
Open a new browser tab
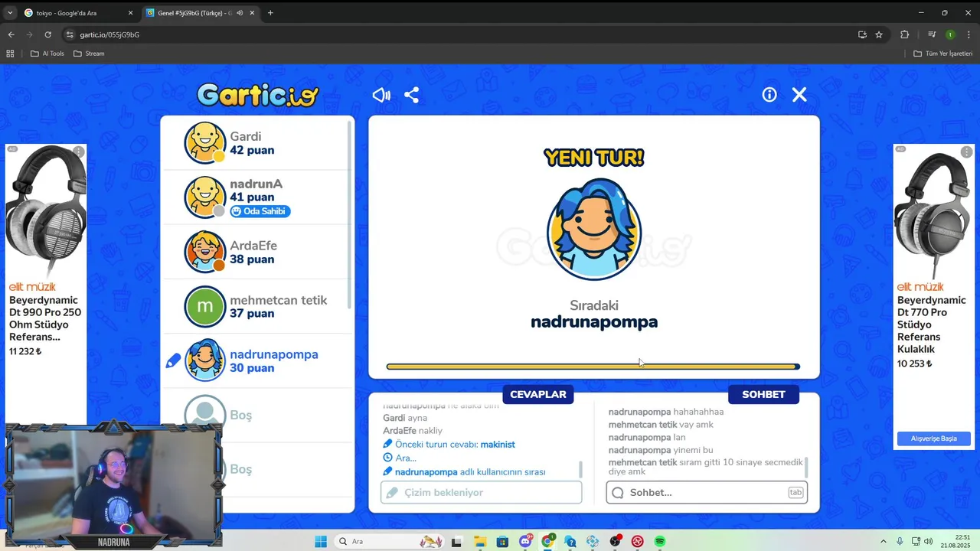[270, 13]
